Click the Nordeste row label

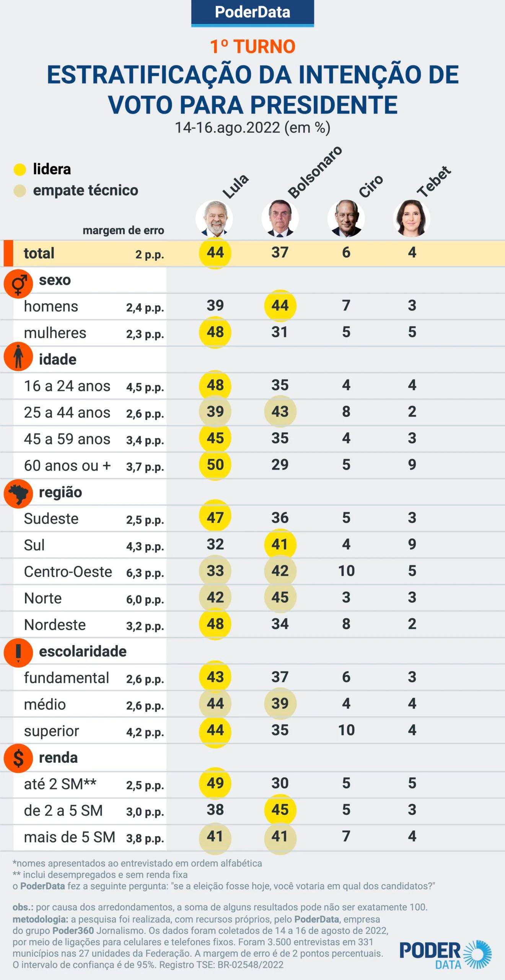55,625
